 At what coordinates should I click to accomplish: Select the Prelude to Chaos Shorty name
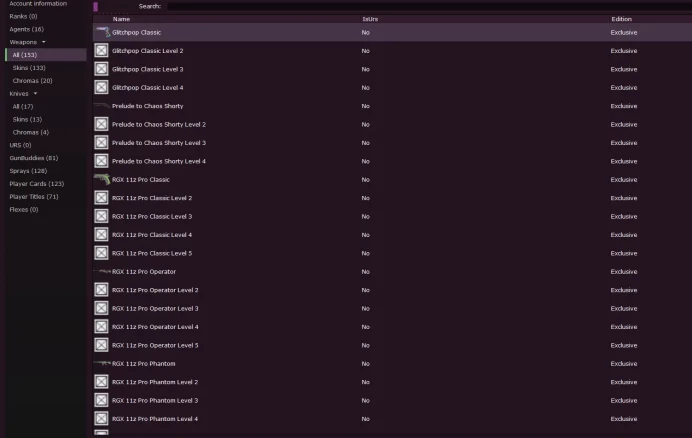(147, 106)
